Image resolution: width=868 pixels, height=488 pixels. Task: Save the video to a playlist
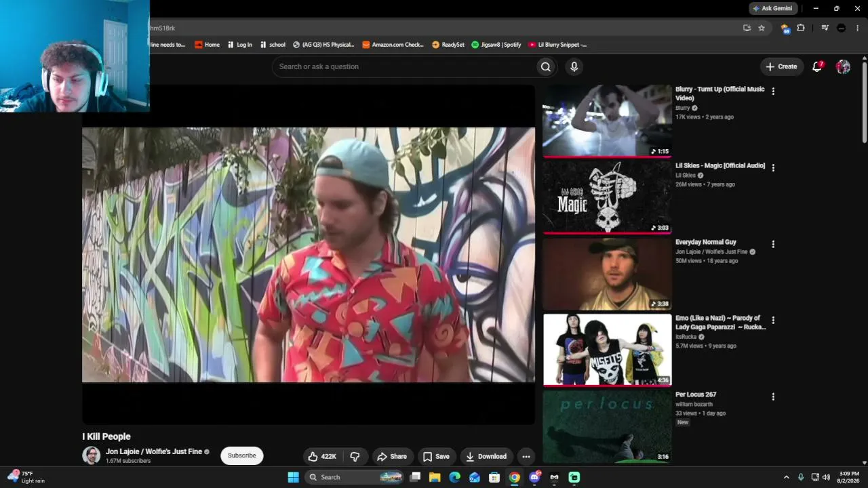tap(436, 456)
